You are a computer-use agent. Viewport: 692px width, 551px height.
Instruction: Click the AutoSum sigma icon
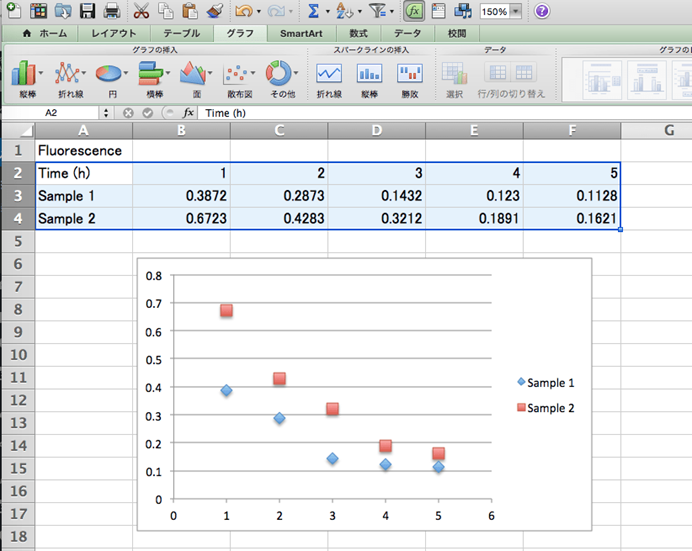pyautogui.click(x=313, y=12)
